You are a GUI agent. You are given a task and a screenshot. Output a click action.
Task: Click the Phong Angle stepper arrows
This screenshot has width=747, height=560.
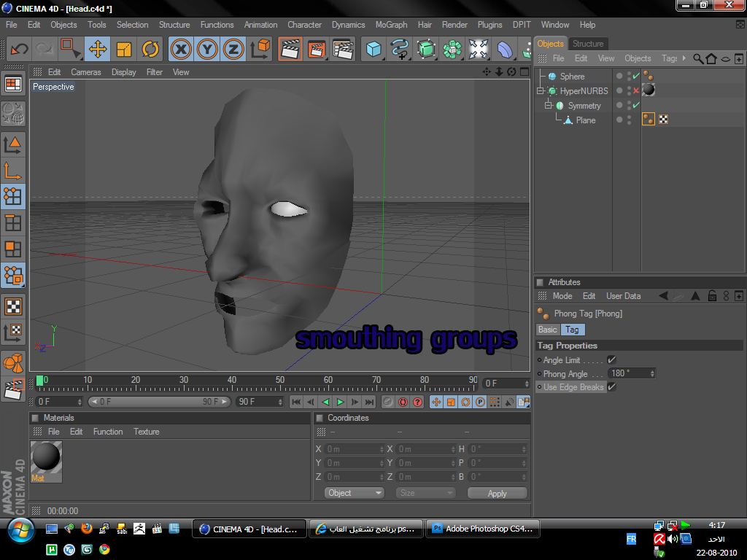[652, 373]
